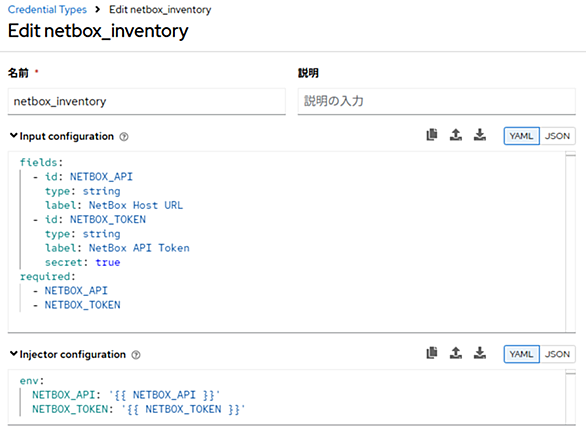Screen dimensions: 586x434
Task: Upload a file for Input configuration
Action: point(456,135)
